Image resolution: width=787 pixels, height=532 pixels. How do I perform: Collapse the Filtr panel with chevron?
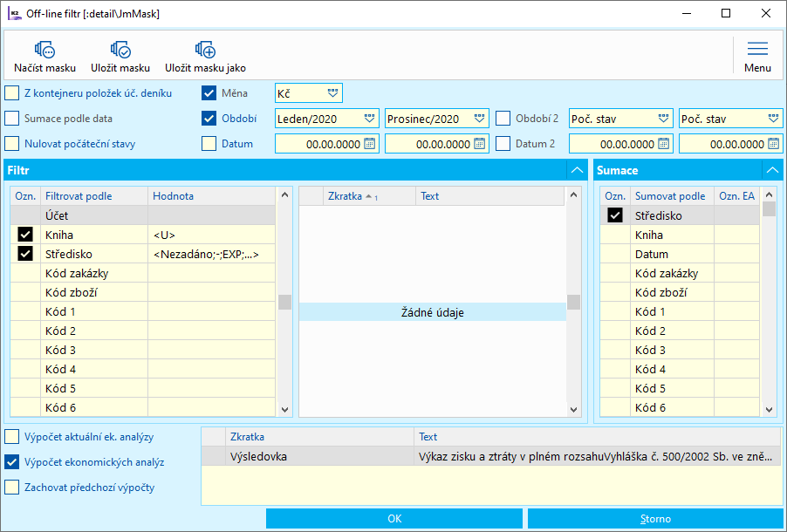point(576,170)
